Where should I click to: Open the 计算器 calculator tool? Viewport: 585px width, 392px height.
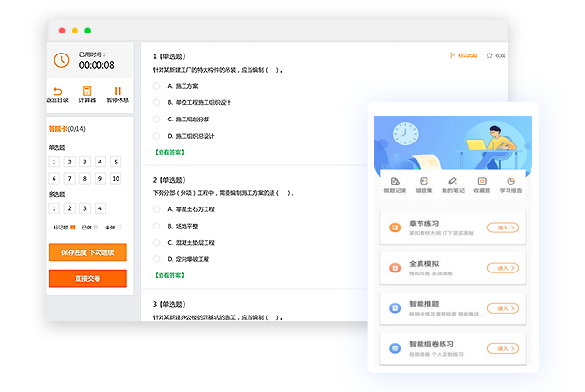87,91
